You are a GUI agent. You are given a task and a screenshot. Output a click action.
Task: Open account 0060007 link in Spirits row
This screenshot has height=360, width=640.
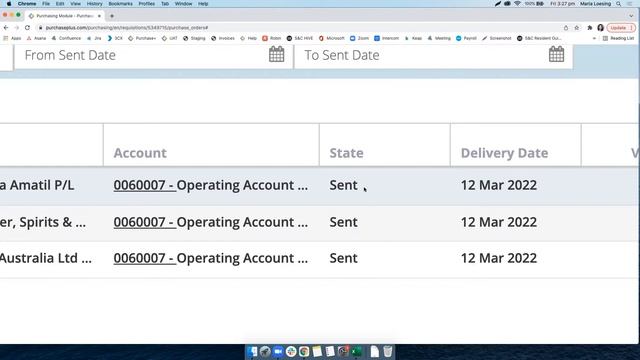pyautogui.click(x=144, y=222)
